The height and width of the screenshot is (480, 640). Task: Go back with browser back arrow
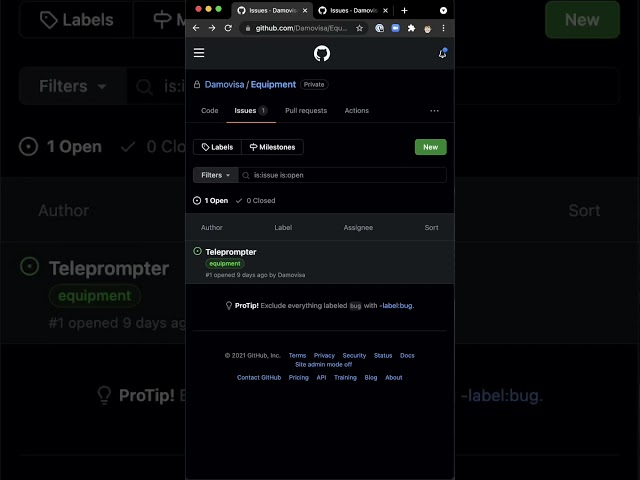pos(196,28)
